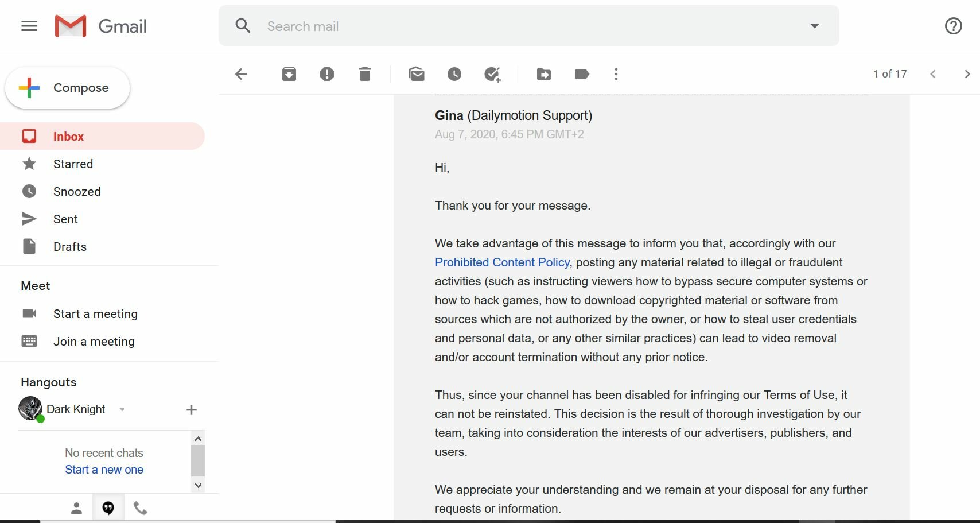
Task: Expand the Dark Knight status dropdown
Action: pos(122,409)
